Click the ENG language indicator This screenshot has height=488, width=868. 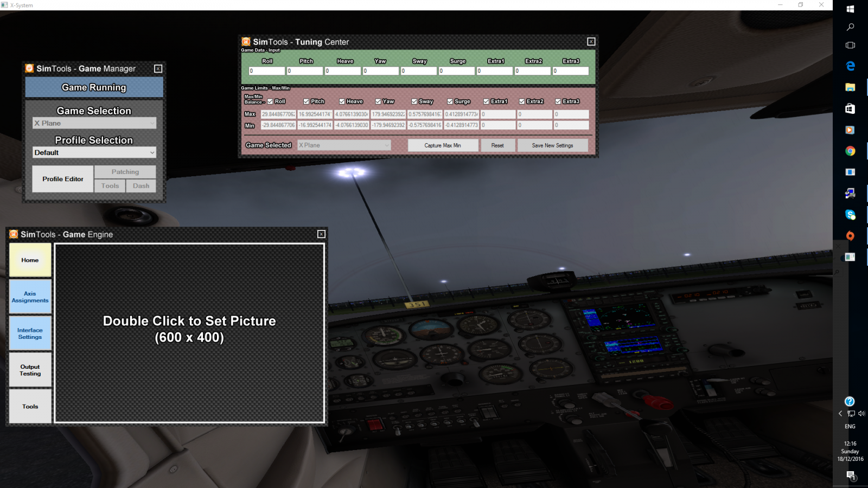[850, 426]
